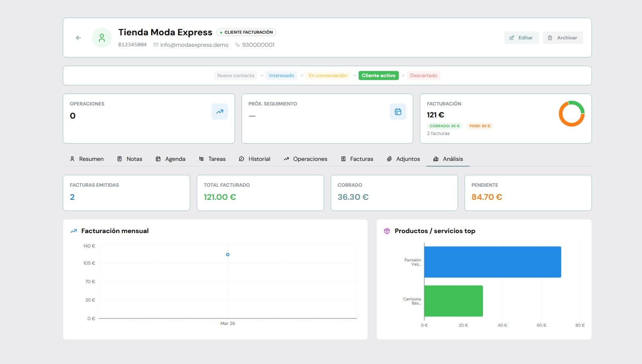The height and width of the screenshot is (364, 642).
Task: Select the Análisis tab
Action: coord(448,159)
